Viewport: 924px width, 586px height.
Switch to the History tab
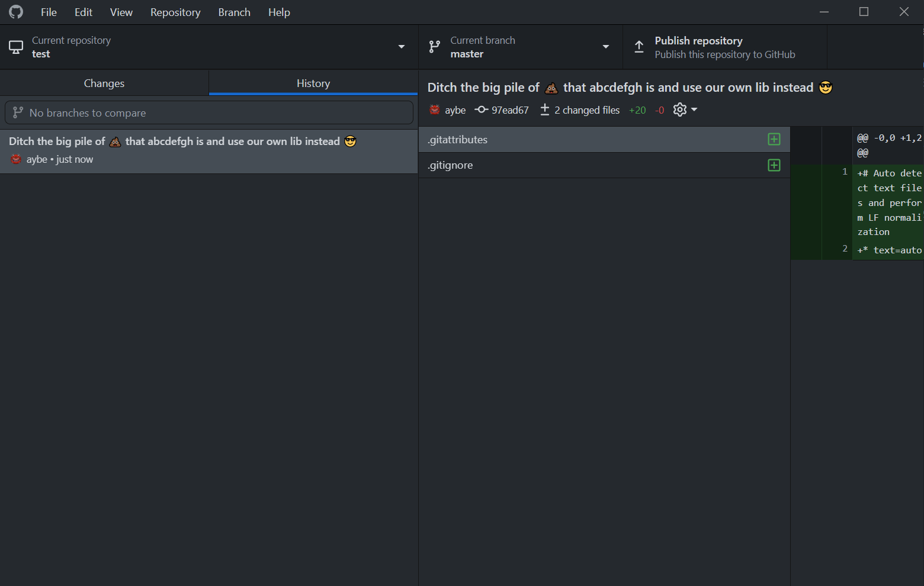313,83
